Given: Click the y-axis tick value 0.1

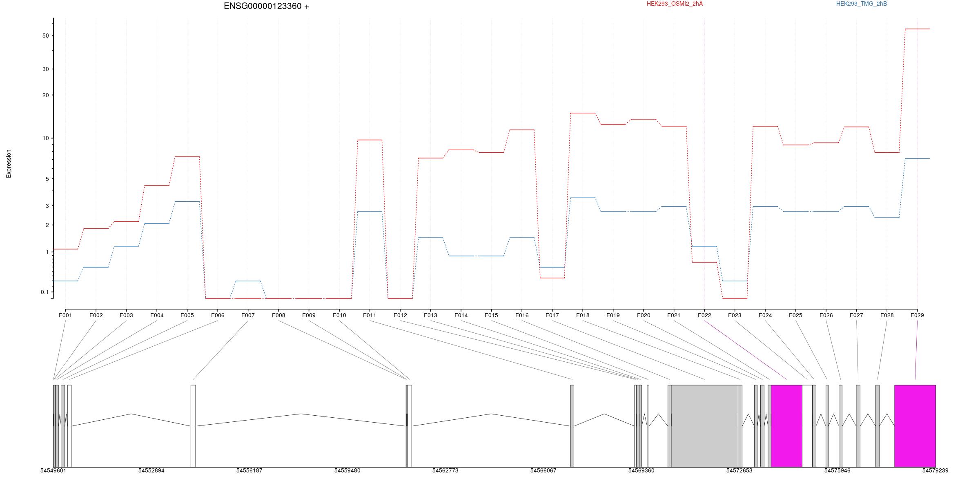Looking at the screenshot, I should [x=45, y=292].
